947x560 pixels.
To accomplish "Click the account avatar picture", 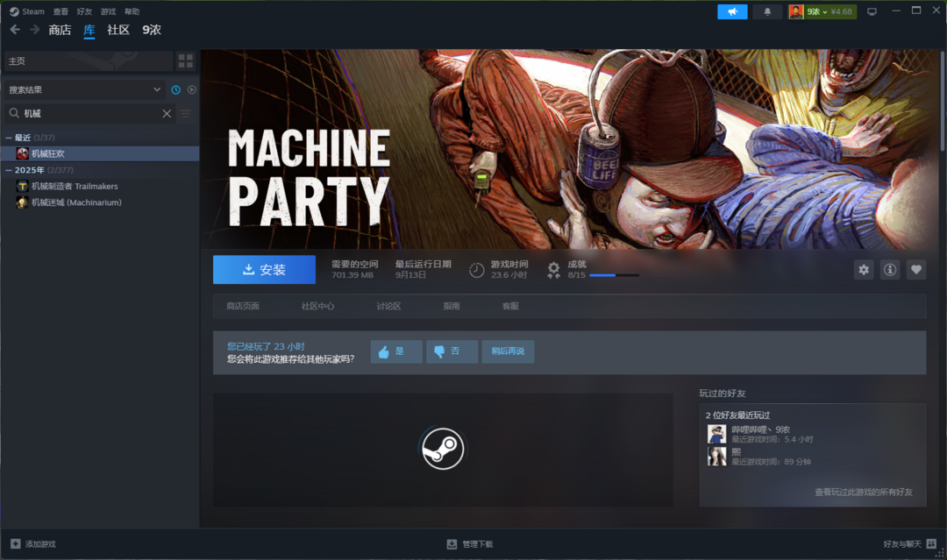I will click(x=796, y=11).
